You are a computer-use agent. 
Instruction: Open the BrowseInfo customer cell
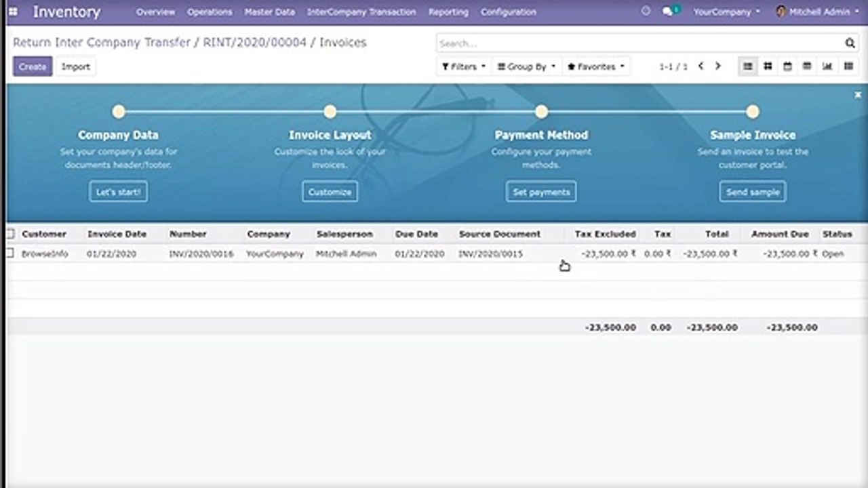tap(45, 253)
